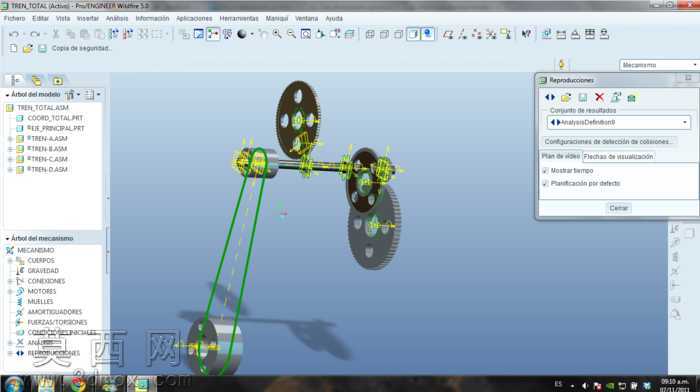The image size is (700, 392).
Task: Toggle the Hidden Line display icon
Action: coord(384,34)
